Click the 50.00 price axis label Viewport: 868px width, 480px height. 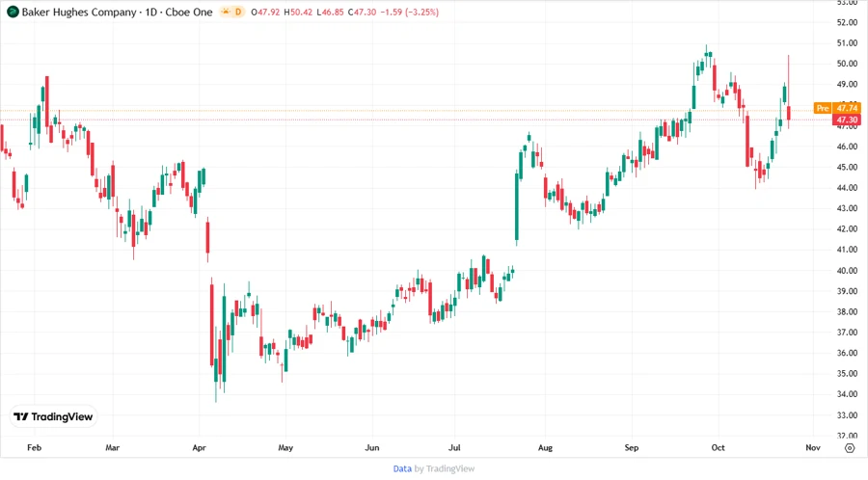[x=847, y=64]
